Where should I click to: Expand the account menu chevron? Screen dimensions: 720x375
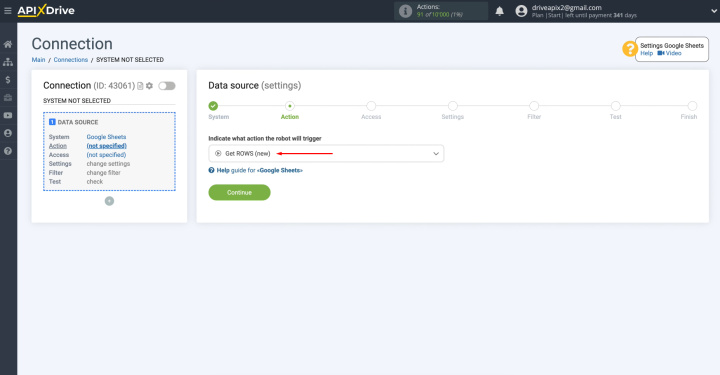coord(714,11)
